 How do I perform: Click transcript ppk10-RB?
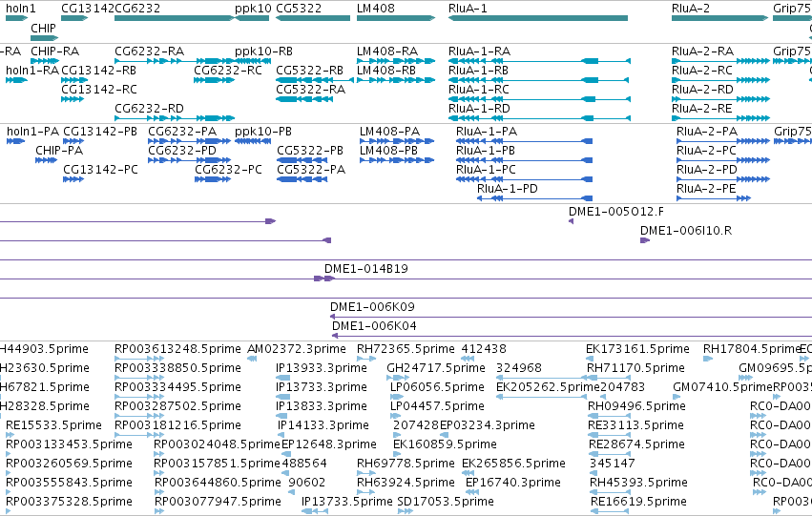click(253, 61)
